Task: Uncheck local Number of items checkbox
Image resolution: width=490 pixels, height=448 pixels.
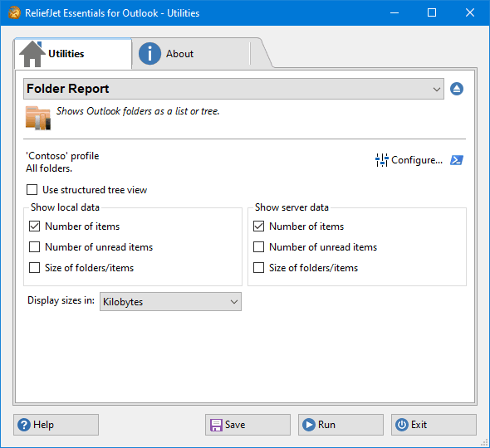Action: coord(34,226)
